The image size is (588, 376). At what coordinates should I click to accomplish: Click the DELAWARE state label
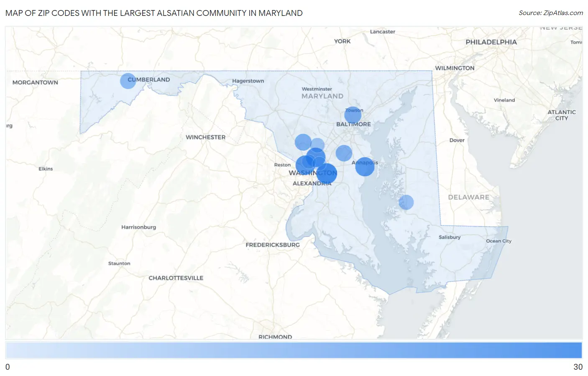tap(468, 197)
